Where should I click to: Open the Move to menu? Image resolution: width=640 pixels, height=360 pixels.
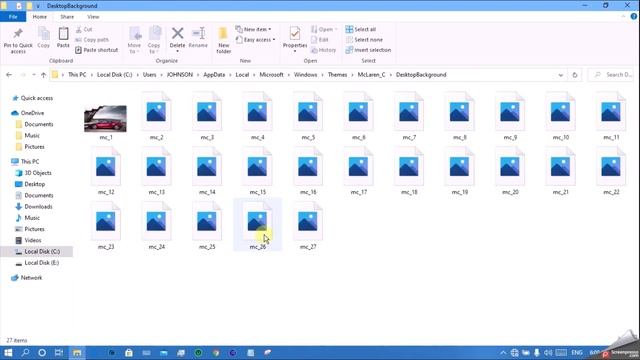(x=134, y=40)
